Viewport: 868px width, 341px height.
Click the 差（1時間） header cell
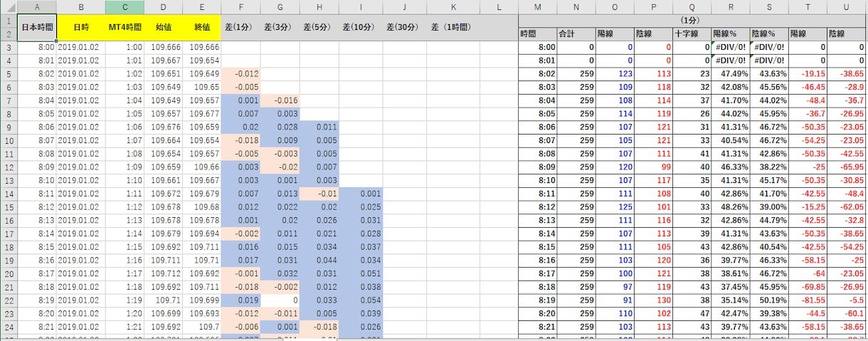[454, 27]
